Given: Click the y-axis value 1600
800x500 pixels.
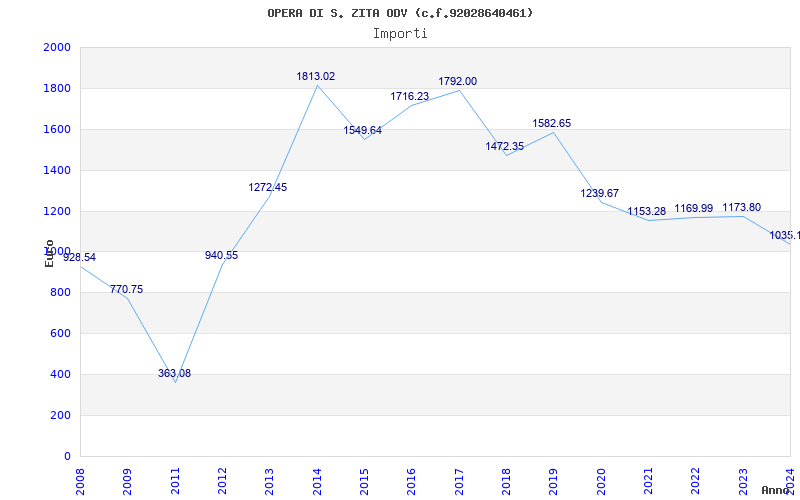Looking at the screenshot, I should (57, 129).
